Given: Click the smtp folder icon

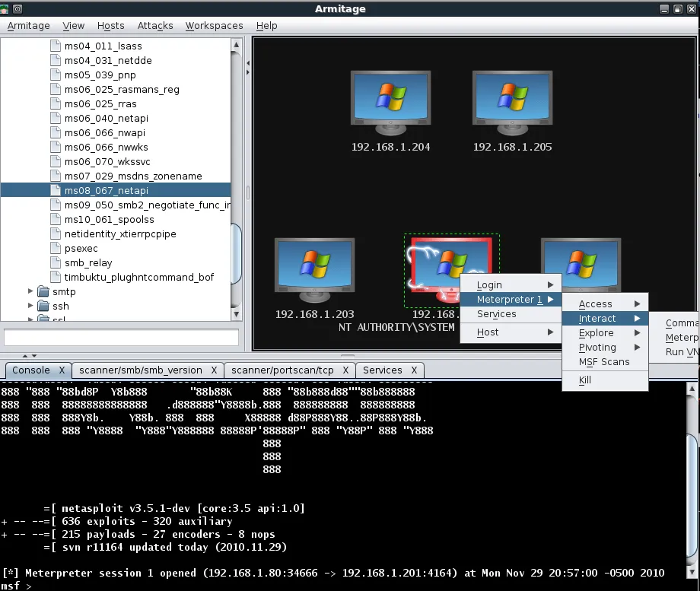Looking at the screenshot, I should click(43, 292).
